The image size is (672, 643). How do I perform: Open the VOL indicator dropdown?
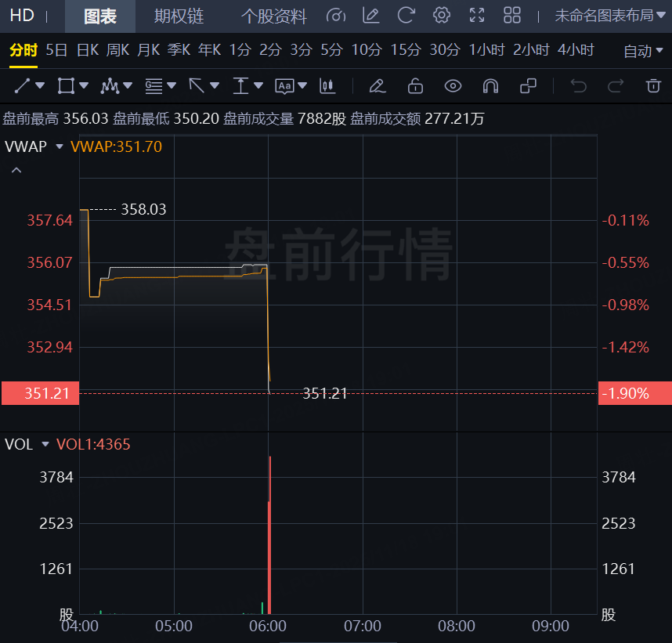pyautogui.click(x=45, y=445)
